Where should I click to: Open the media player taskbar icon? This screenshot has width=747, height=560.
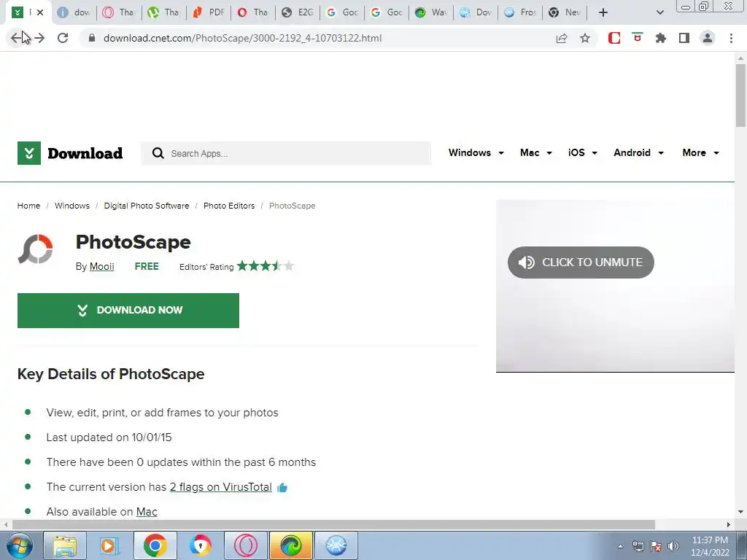pyautogui.click(x=109, y=545)
